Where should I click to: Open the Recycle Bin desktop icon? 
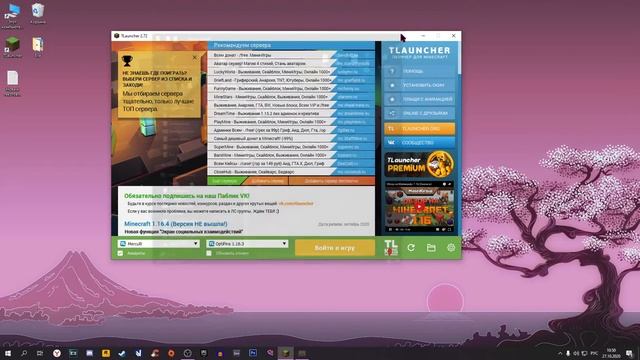[38, 13]
